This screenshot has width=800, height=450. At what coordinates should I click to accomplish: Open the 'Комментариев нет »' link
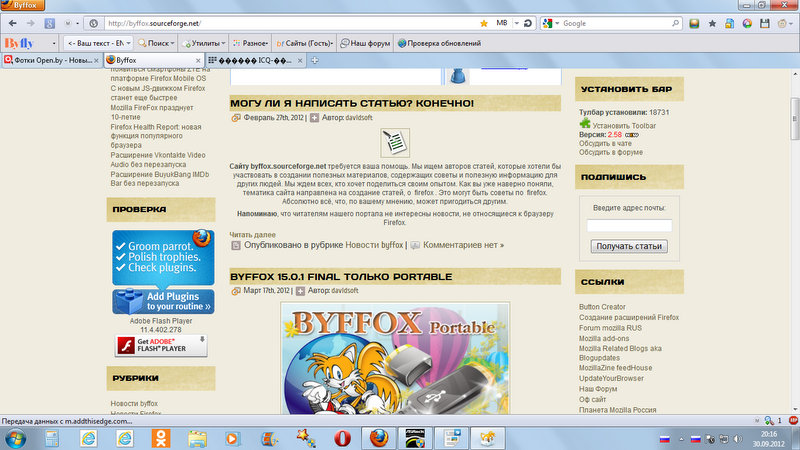(463, 245)
